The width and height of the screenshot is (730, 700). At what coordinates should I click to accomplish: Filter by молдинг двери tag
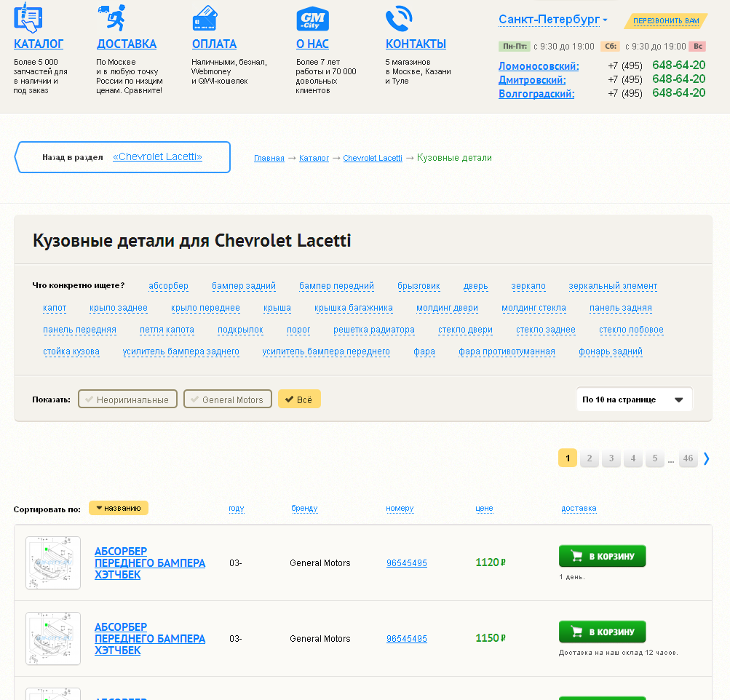(x=447, y=308)
